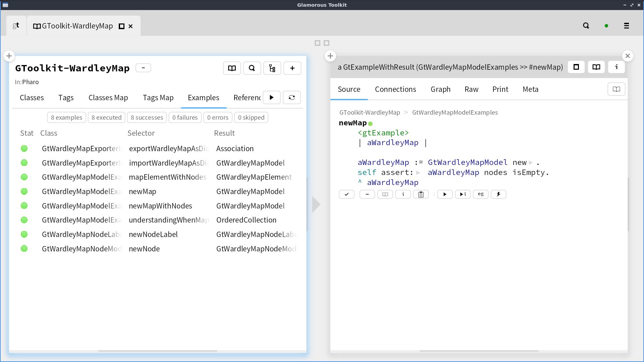Switch to Connections view tab
This screenshot has width=644, height=362.
395,89
